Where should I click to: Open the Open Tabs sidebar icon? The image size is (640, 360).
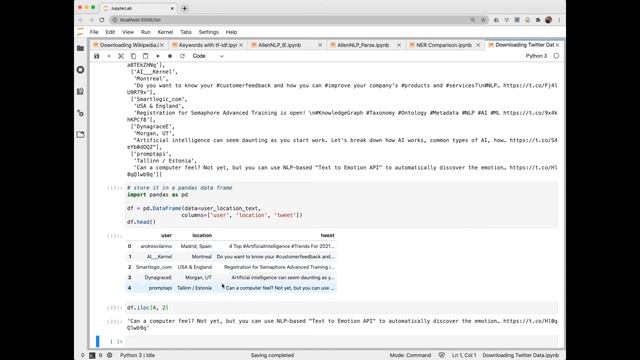pyautogui.click(x=80, y=134)
